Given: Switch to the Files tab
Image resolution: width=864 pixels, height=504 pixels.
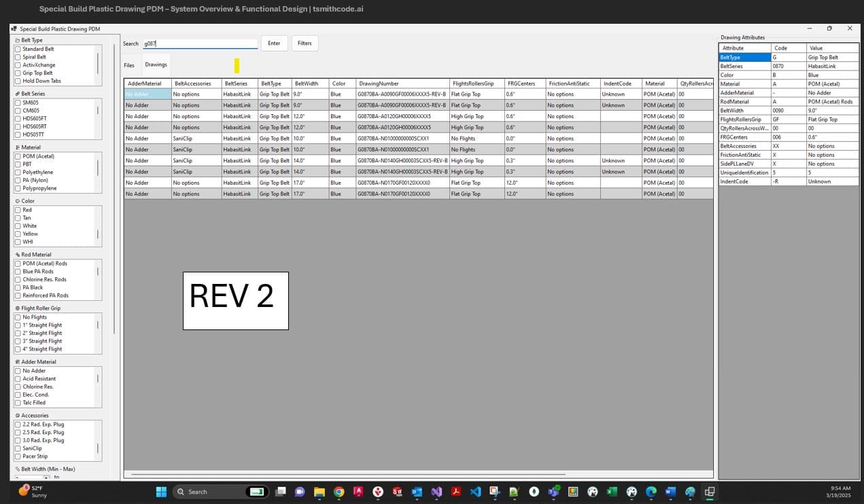Looking at the screenshot, I should [129, 65].
